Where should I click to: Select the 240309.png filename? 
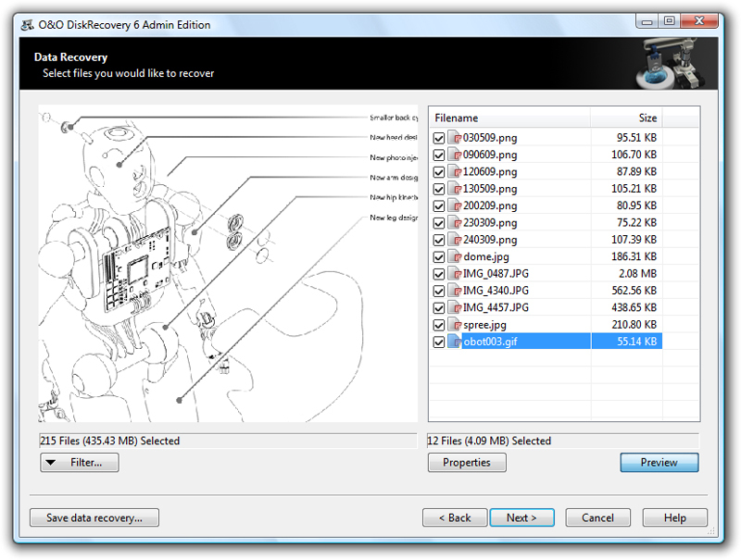490,240
